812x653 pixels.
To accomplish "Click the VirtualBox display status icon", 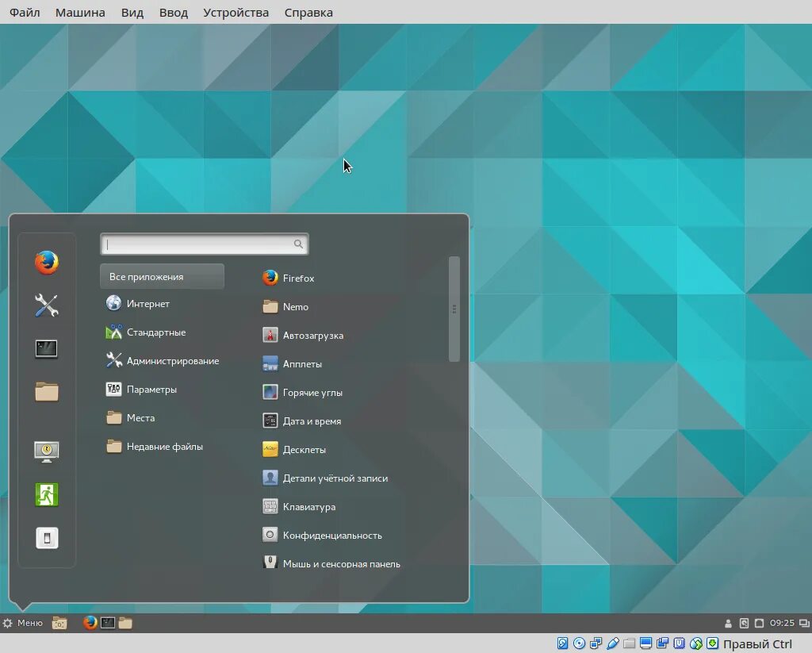I will point(645,643).
